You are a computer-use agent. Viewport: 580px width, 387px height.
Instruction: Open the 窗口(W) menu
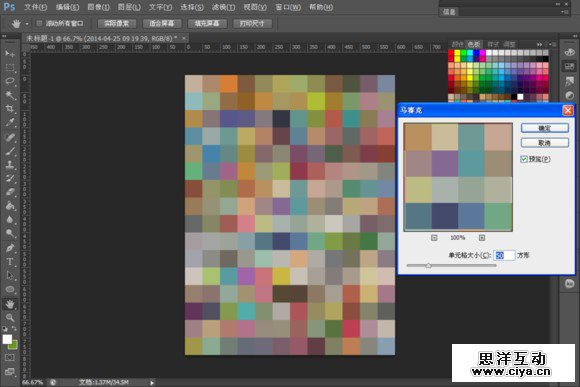tap(288, 7)
